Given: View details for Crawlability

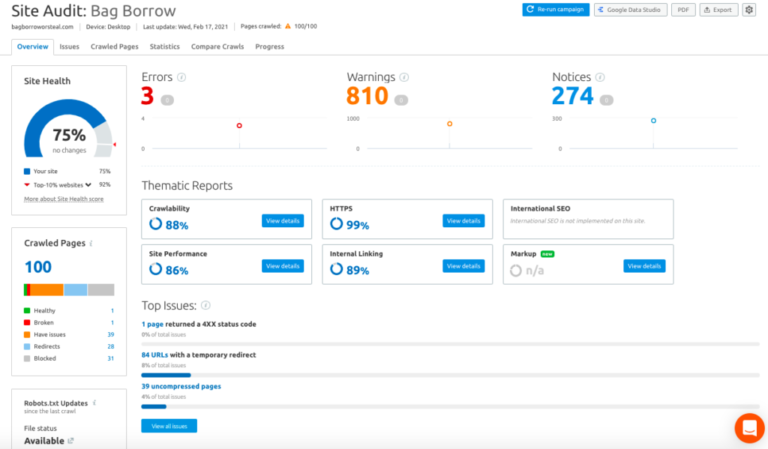Looking at the screenshot, I should click(x=283, y=221).
